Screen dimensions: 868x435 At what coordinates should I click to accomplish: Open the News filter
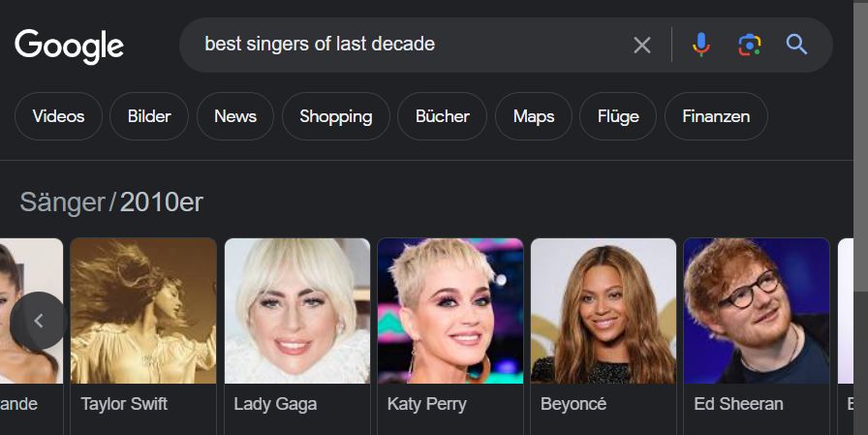click(235, 116)
